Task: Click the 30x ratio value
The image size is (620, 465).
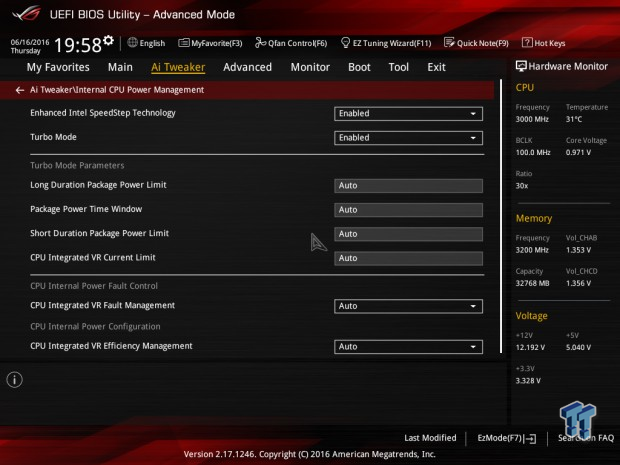Action: 522,186
